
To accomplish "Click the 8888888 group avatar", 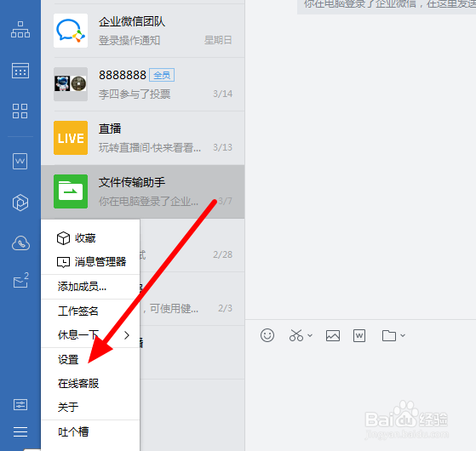I will 71,84.
